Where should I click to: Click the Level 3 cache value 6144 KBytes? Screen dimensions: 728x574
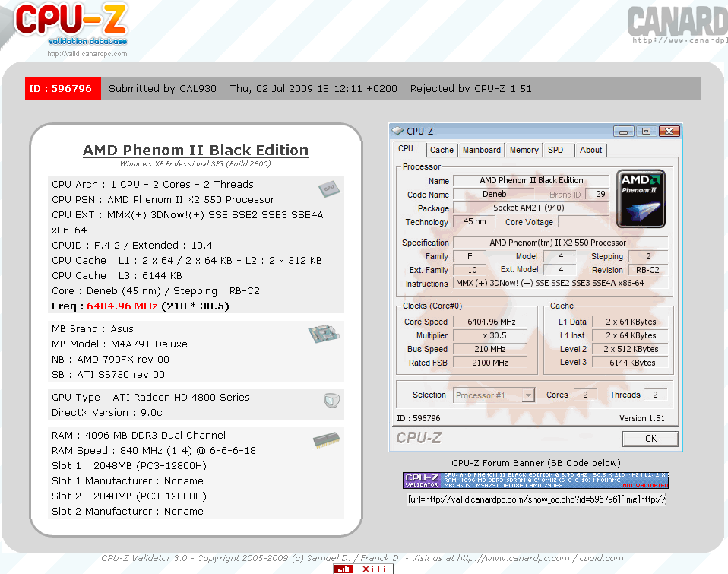(x=631, y=363)
